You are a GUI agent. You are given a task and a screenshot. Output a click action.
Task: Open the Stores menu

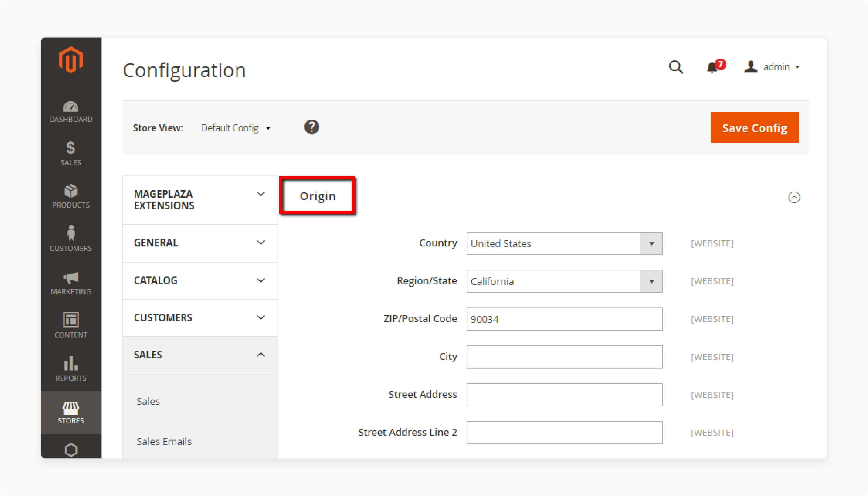71,413
